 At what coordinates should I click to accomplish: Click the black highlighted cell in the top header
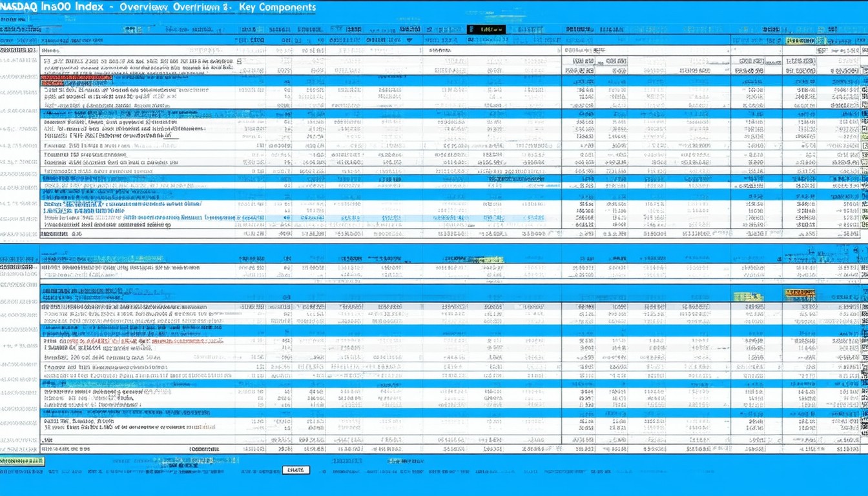[x=486, y=29]
